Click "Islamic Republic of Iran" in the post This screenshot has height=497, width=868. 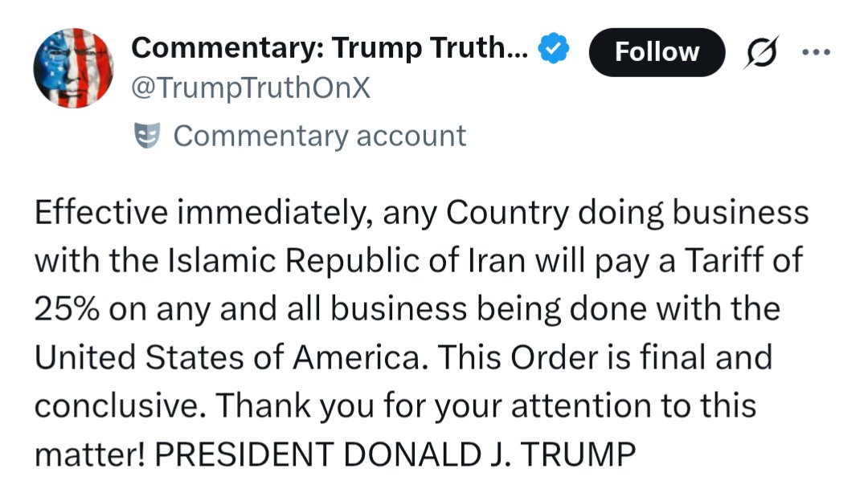pyautogui.click(x=310, y=262)
